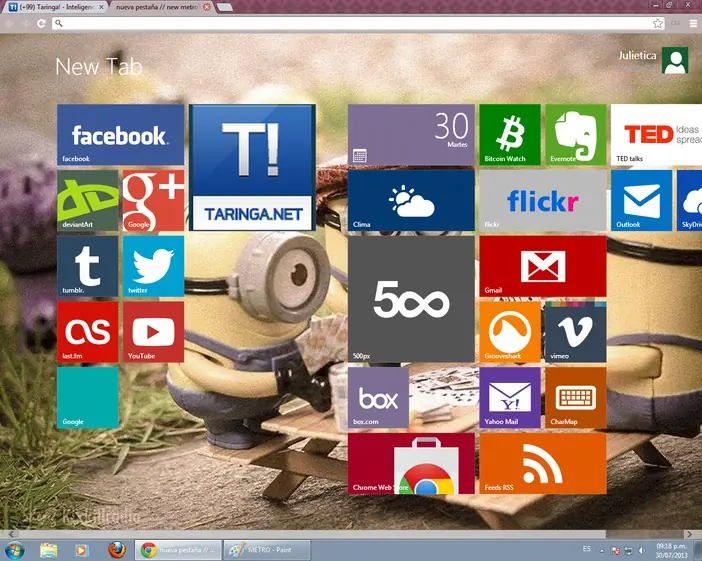
Task: Open the Grooveshark tile
Action: click(510, 332)
